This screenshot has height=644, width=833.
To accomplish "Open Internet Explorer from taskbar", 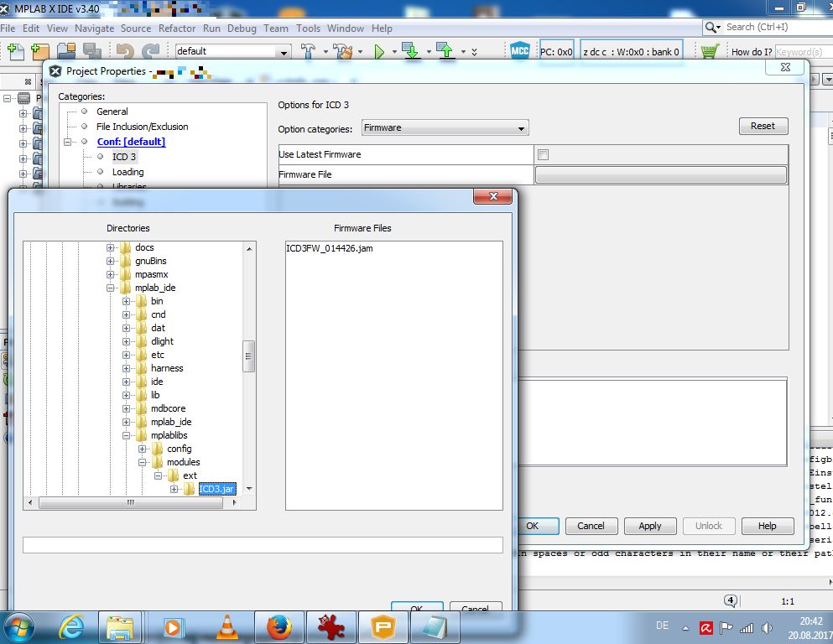I will 71,627.
